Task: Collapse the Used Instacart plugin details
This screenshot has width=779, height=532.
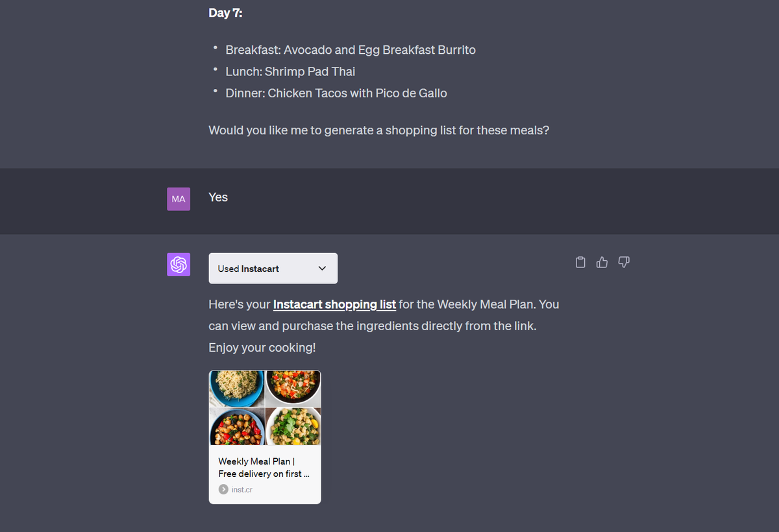Action: 273,268
